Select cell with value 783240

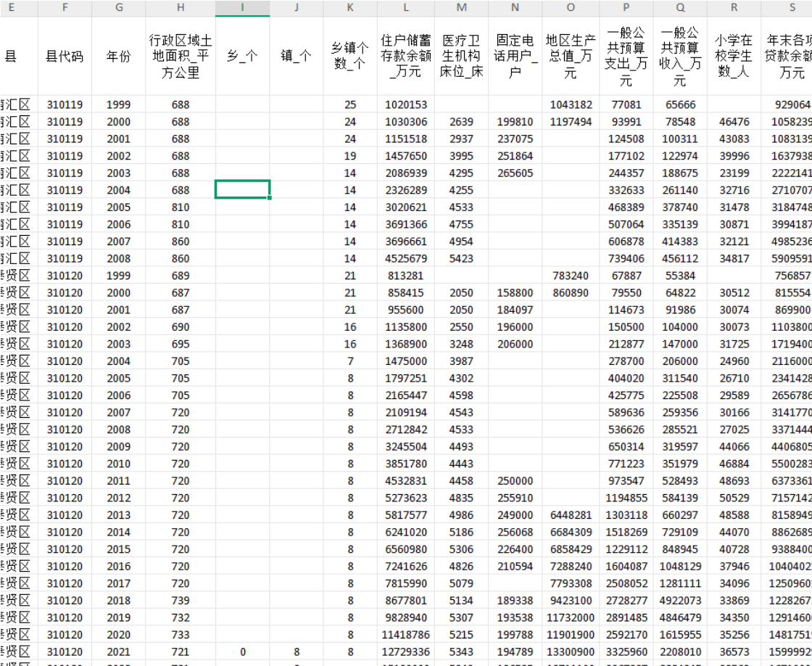click(x=571, y=276)
